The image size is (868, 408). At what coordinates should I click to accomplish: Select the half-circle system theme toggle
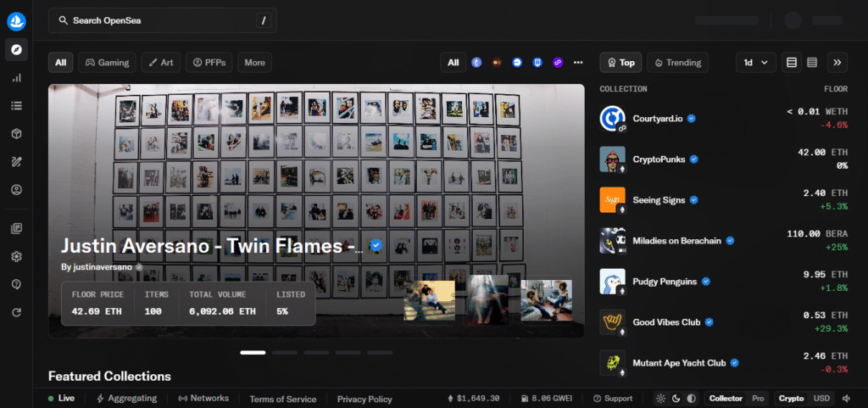(x=691, y=399)
